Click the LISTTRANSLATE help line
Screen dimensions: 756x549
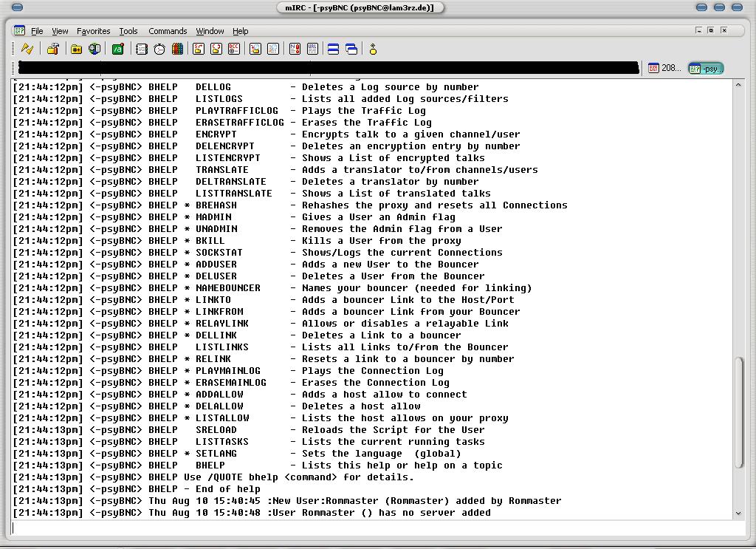coord(252,193)
